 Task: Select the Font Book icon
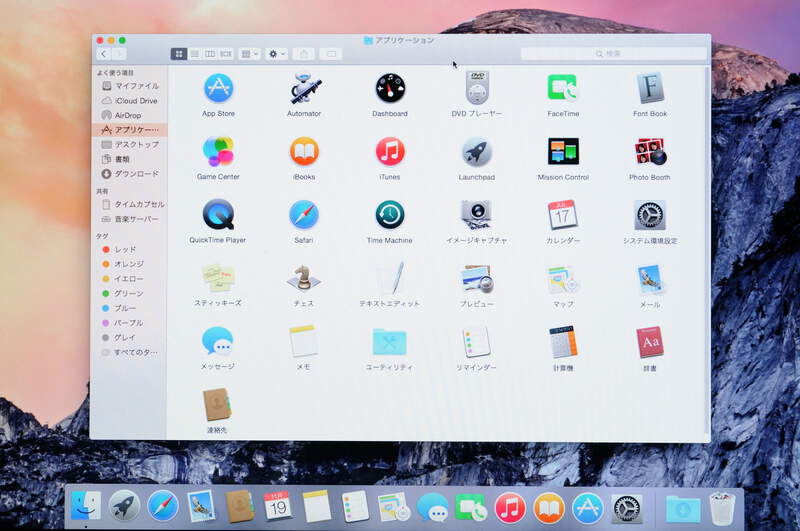click(650, 88)
